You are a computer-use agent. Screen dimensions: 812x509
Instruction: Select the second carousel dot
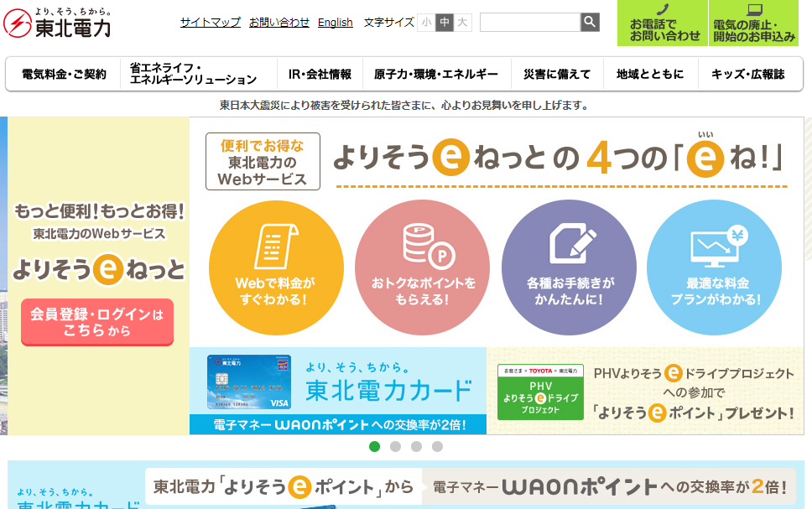click(395, 446)
